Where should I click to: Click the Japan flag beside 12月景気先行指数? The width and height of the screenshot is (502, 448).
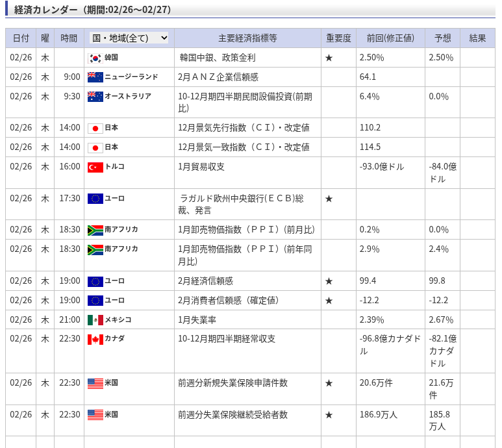pyautogui.click(x=95, y=128)
